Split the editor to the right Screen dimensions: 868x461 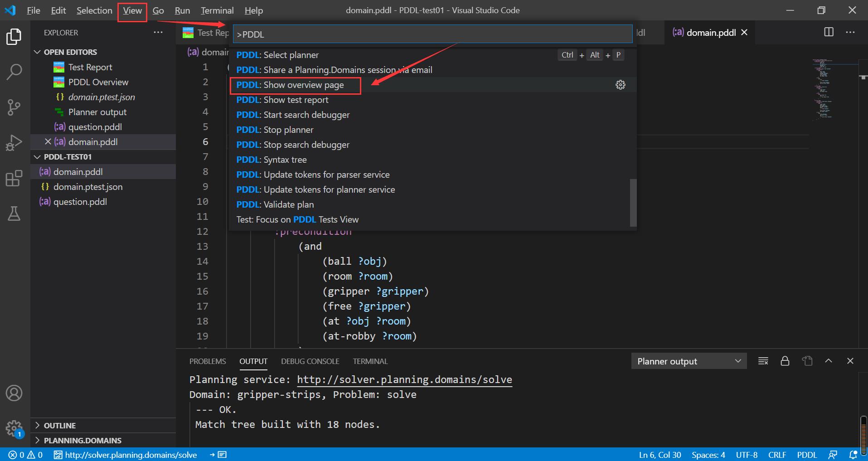(829, 32)
